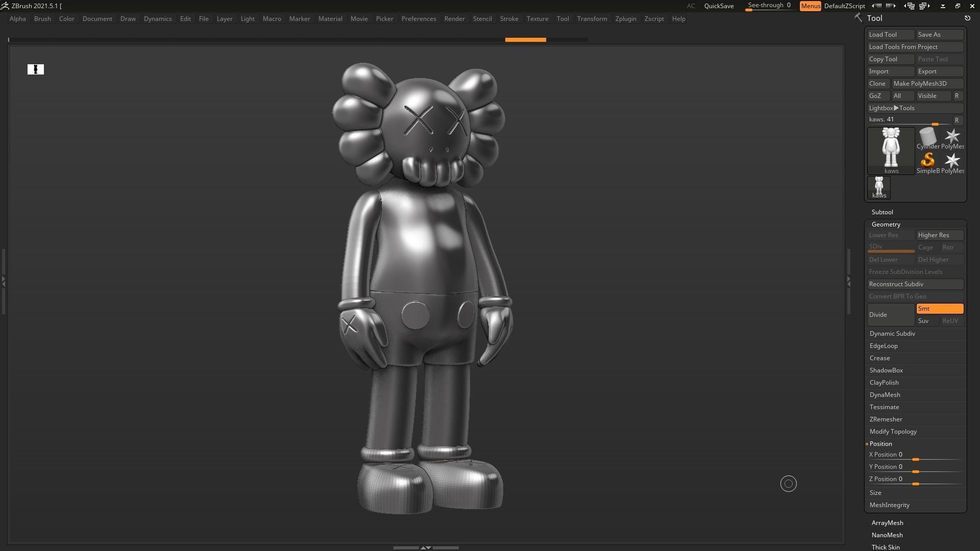Open the Zplugin menu
Image resolution: width=980 pixels, height=551 pixels.
click(625, 19)
